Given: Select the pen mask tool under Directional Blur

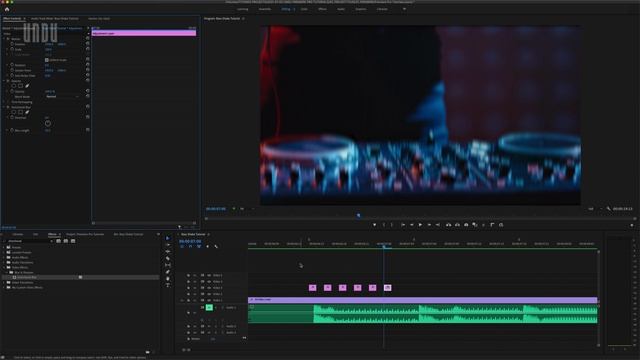Looking at the screenshot, I should [x=27, y=112].
